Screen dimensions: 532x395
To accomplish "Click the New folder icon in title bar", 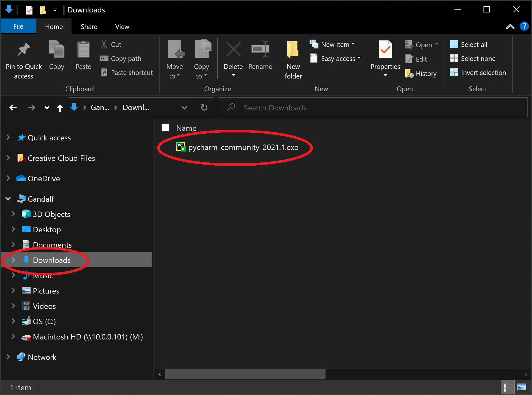I will tap(42, 10).
